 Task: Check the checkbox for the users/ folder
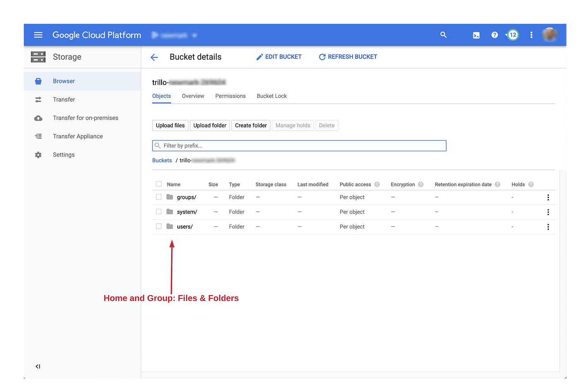click(159, 226)
